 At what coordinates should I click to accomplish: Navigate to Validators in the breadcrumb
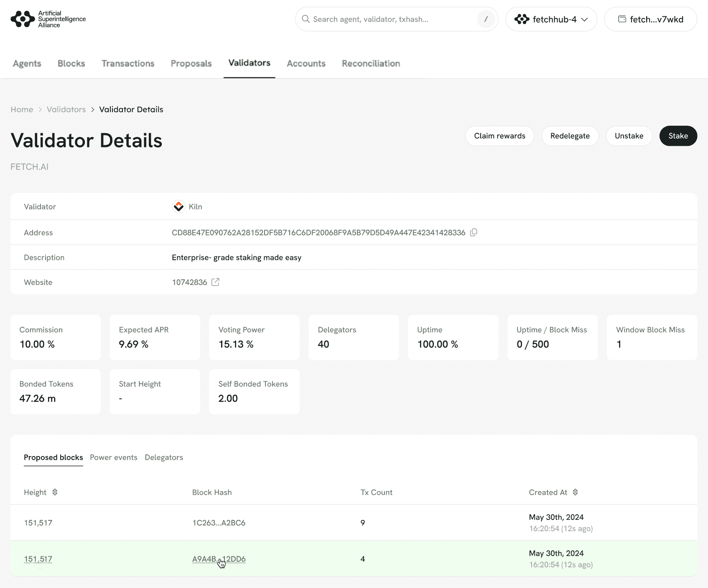[x=66, y=109]
